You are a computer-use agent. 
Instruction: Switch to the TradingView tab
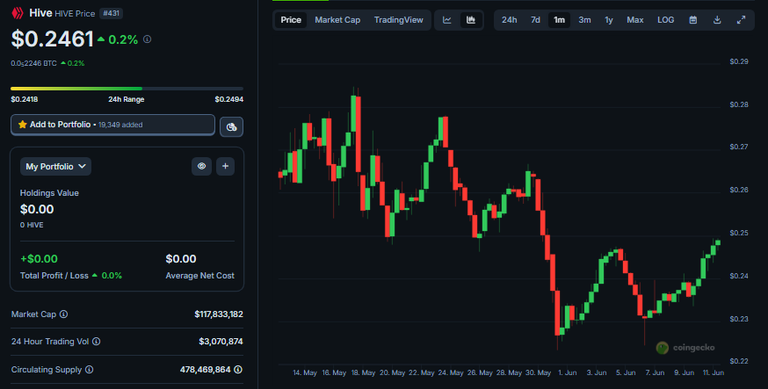point(399,20)
